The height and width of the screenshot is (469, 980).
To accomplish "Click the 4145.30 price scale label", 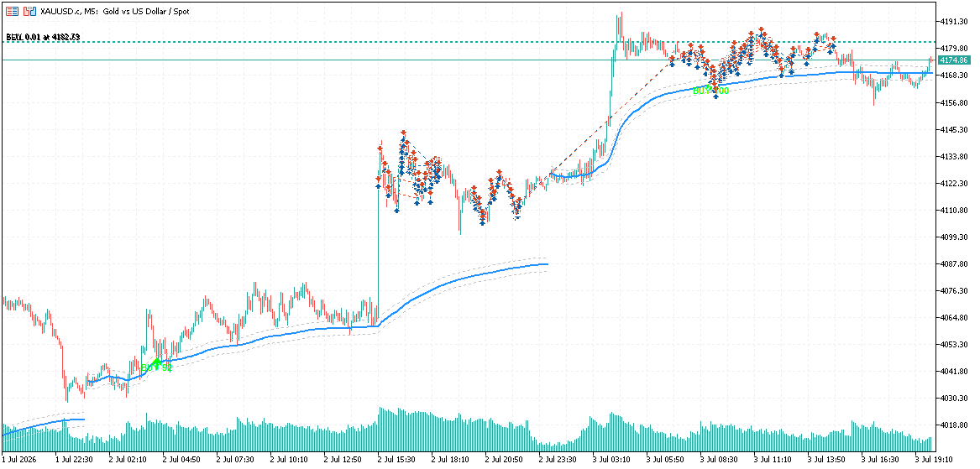I will [x=954, y=129].
